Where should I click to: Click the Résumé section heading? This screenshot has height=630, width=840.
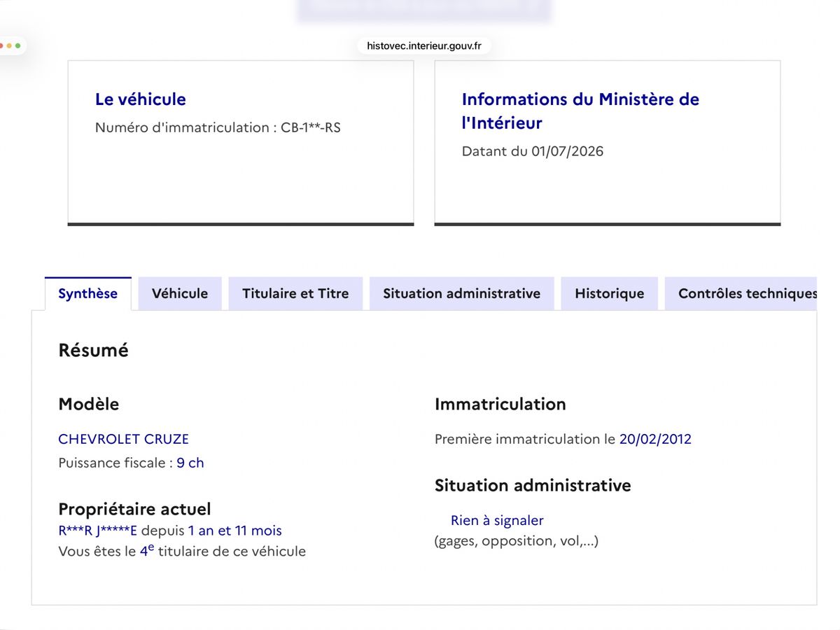point(94,350)
